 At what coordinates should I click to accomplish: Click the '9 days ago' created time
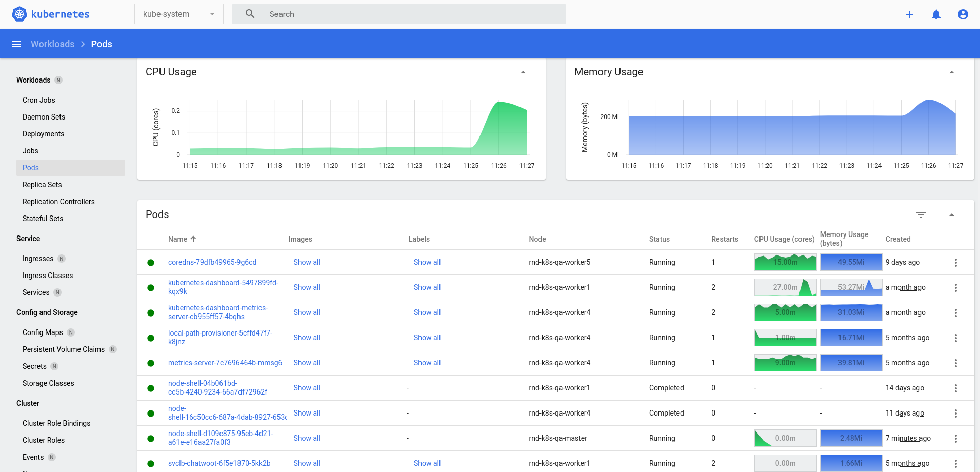pos(903,262)
